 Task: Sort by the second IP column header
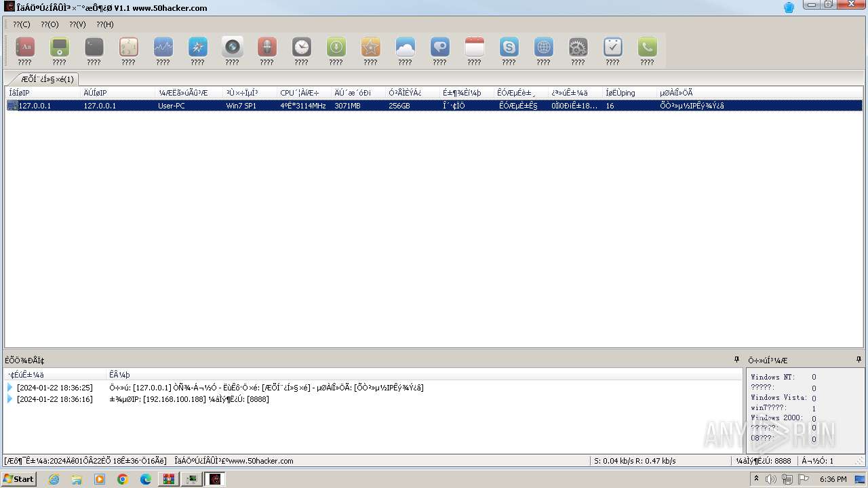117,93
